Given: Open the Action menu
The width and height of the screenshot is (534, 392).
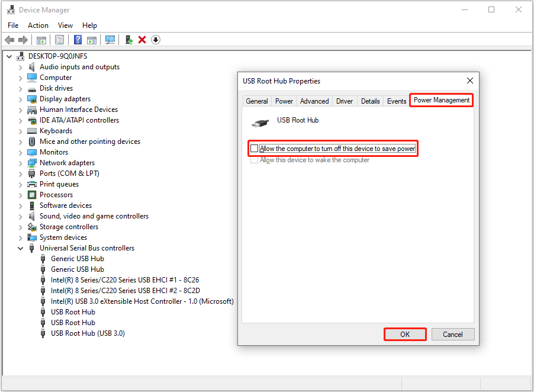Looking at the screenshot, I should pos(38,25).
